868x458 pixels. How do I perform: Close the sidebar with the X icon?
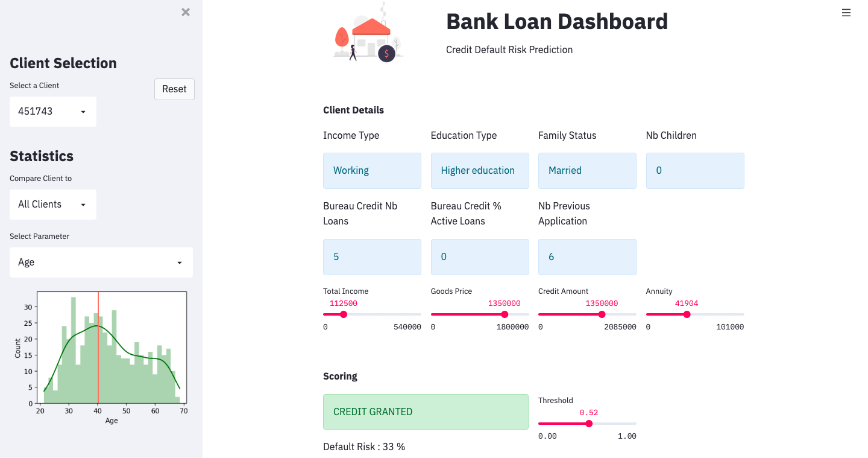(186, 12)
